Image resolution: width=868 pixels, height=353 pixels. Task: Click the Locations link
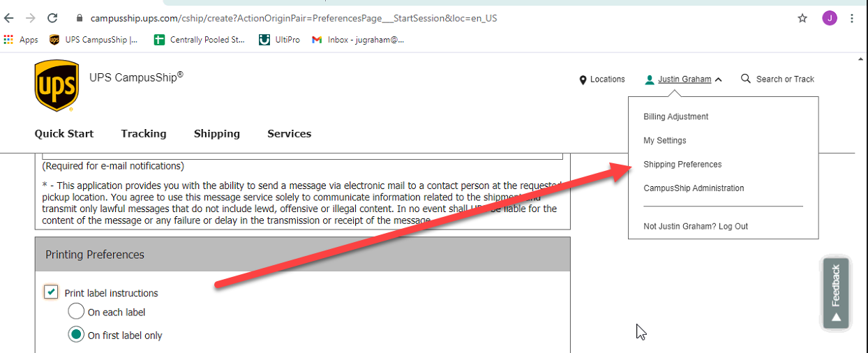(x=607, y=80)
